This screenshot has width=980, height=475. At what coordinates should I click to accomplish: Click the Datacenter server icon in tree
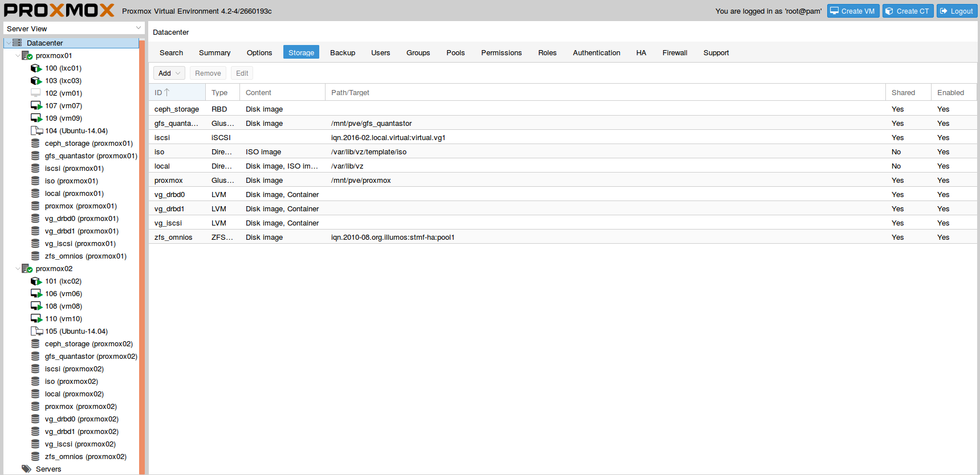pyautogui.click(x=17, y=43)
